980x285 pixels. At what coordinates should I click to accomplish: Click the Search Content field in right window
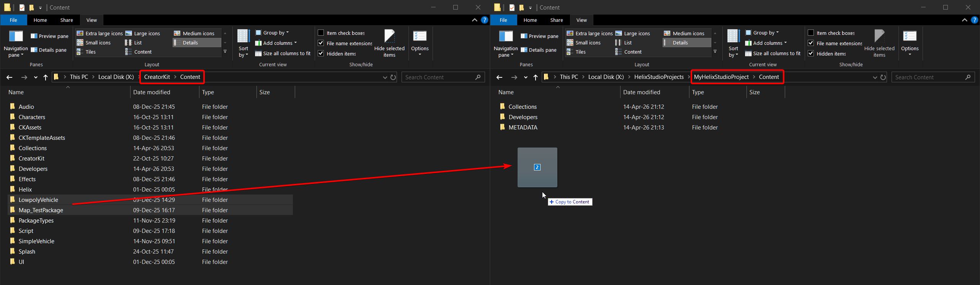[x=928, y=77]
